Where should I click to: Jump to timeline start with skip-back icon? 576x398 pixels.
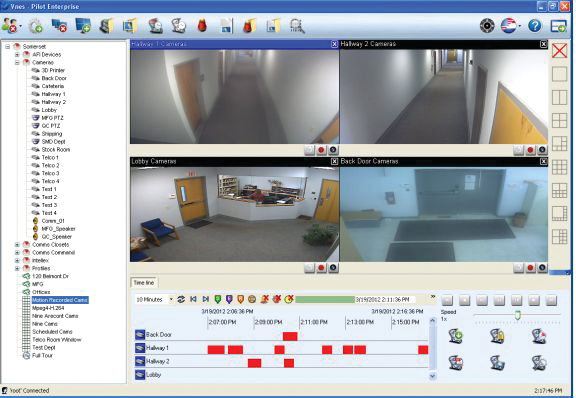(193, 300)
